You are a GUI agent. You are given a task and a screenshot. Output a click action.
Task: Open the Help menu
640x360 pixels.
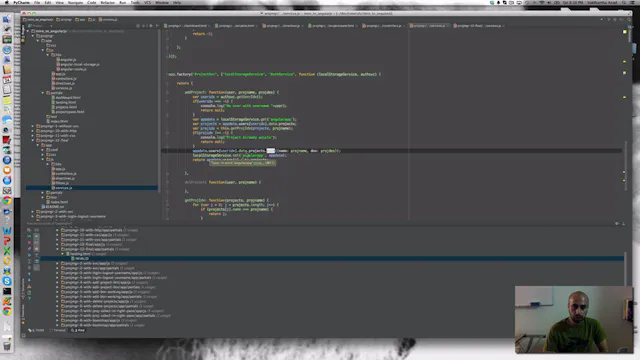click(x=177, y=2)
